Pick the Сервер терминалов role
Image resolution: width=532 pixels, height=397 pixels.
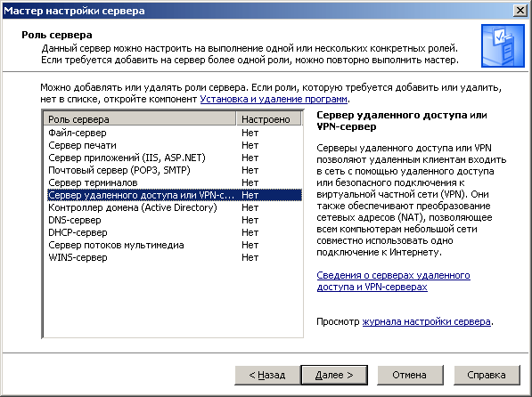[175, 182]
